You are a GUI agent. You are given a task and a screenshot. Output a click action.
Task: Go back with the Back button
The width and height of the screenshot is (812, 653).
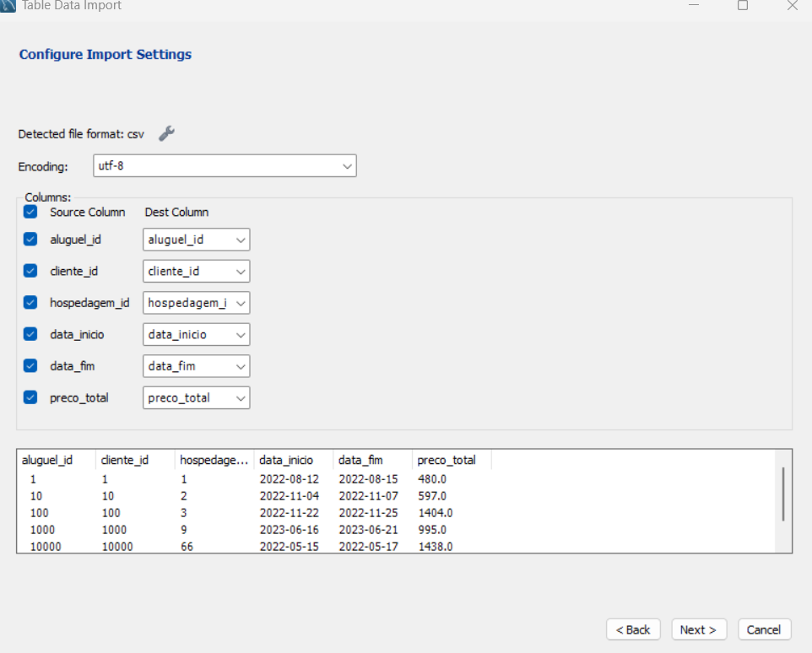click(x=633, y=629)
